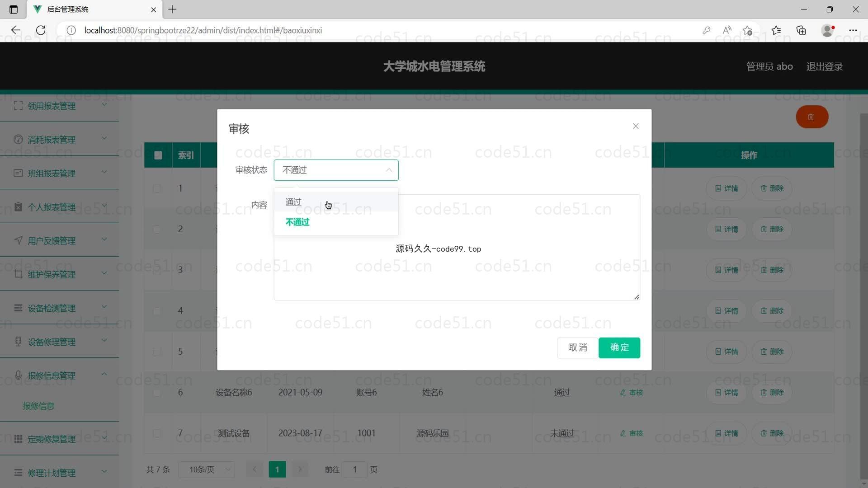
Task: Open the 报修信息 submenu item
Action: coord(38,406)
